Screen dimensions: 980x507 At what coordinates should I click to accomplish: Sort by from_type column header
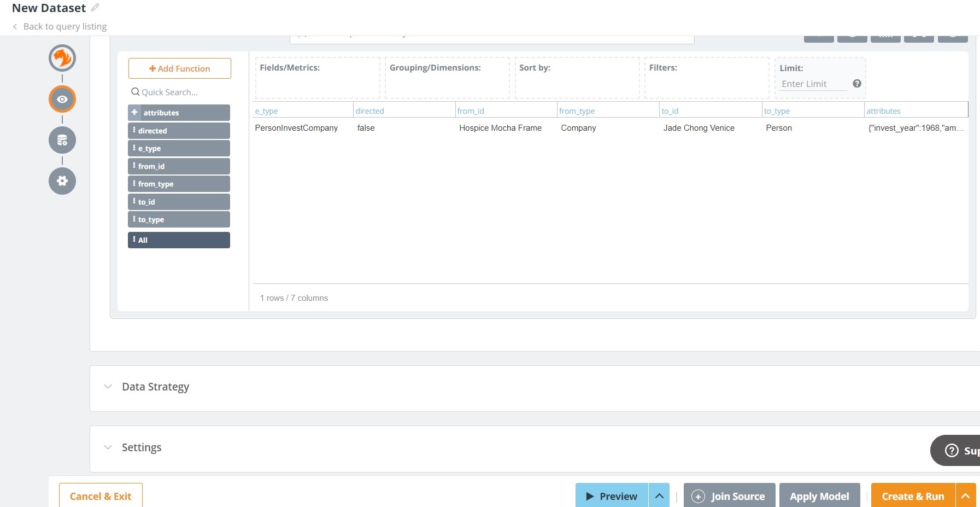[577, 111]
